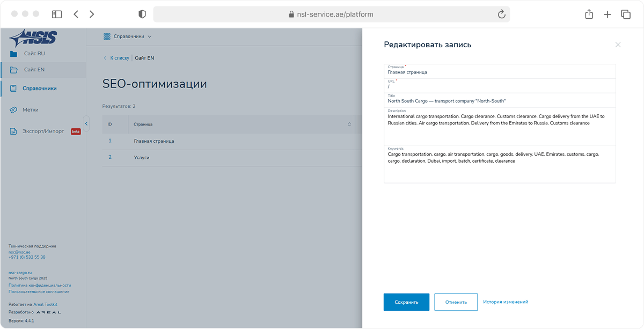This screenshot has height=329, width=644.
Task: Click the NSLS logo
Action: (33, 38)
